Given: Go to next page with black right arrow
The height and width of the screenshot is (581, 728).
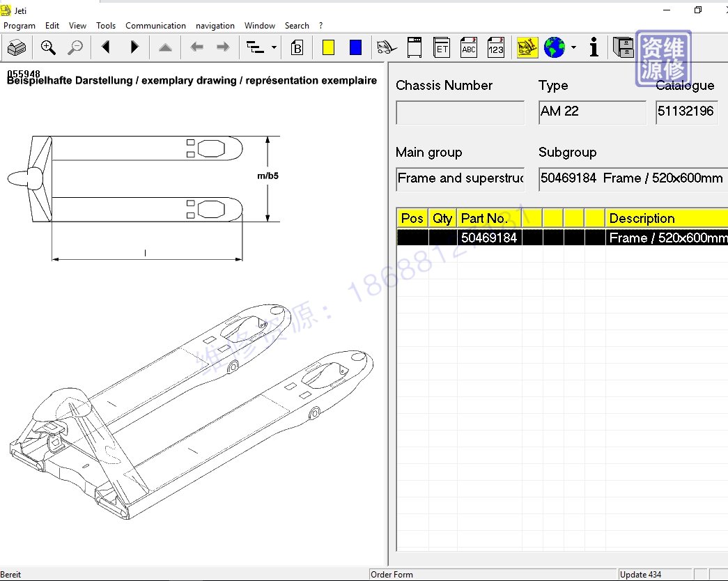Looking at the screenshot, I should (135, 47).
